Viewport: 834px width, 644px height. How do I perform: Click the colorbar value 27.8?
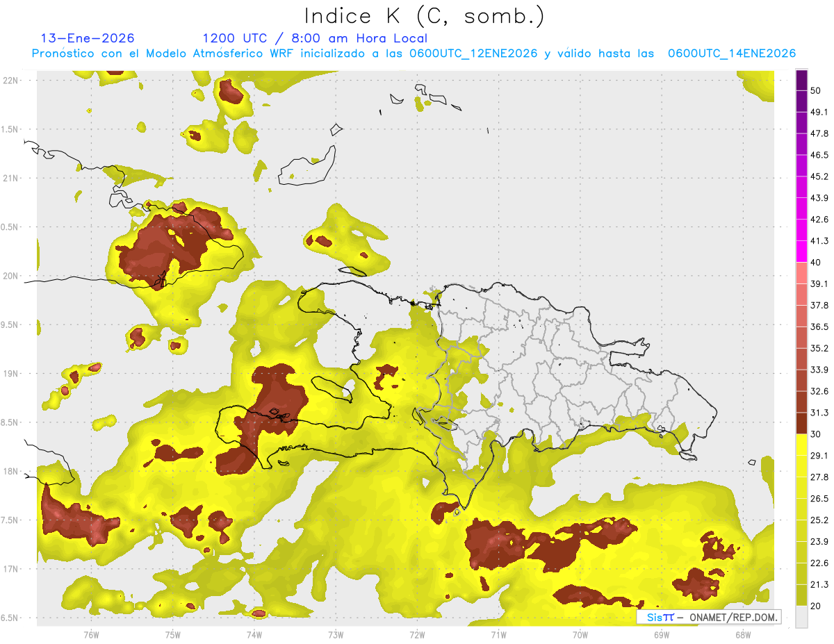click(819, 477)
